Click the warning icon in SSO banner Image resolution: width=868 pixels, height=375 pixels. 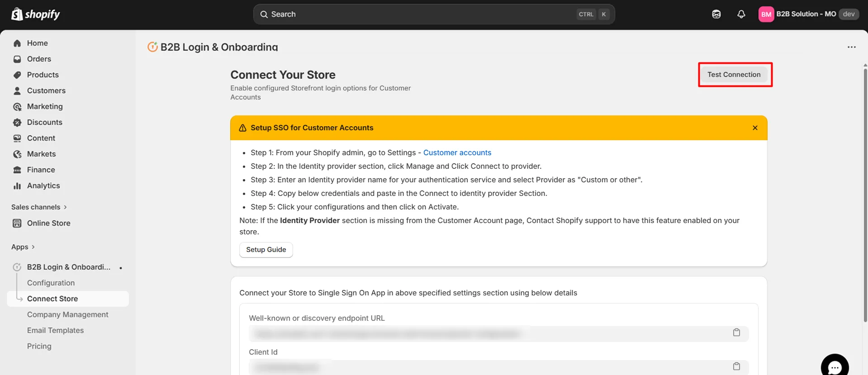point(242,128)
